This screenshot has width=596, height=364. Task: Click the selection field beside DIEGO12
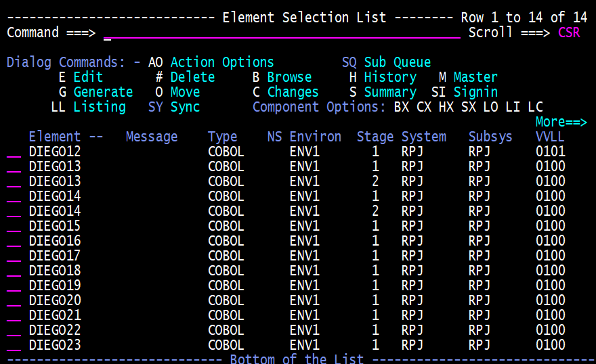coord(14,152)
